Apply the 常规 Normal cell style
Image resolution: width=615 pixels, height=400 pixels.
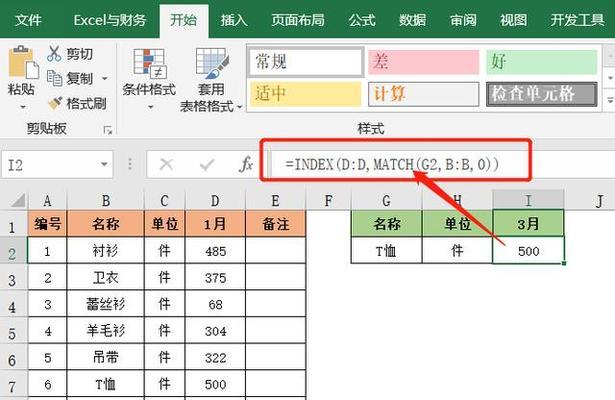click(306, 62)
